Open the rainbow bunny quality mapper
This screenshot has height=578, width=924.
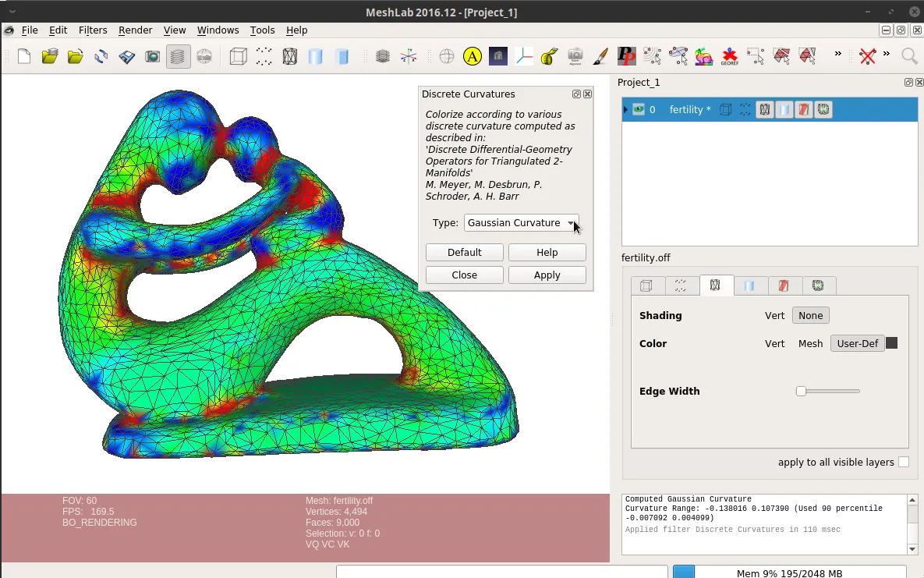click(x=703, y=57)
